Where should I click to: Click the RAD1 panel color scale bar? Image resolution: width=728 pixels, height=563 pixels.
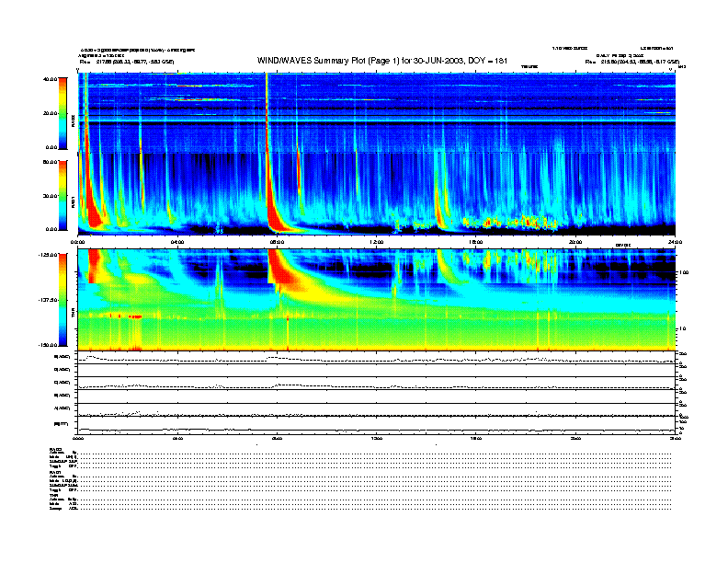63,195
